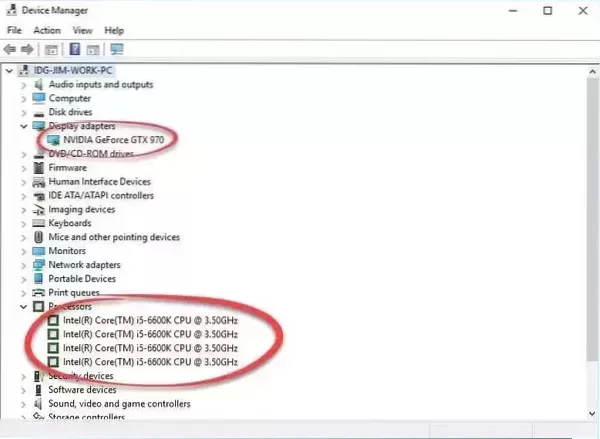The height and width of the screenshot is (439, 600).
Task: Expand the Disk drives category
Action: coord(24,113)
